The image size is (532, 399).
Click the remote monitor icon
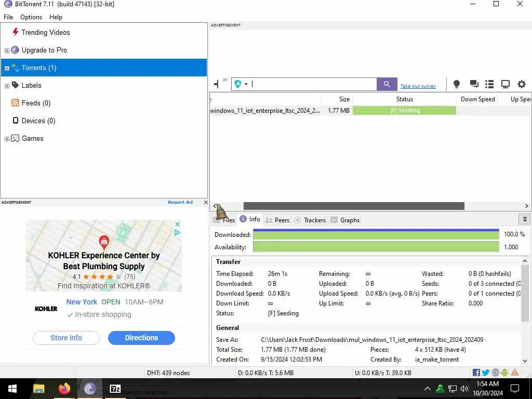click(506, 84)
